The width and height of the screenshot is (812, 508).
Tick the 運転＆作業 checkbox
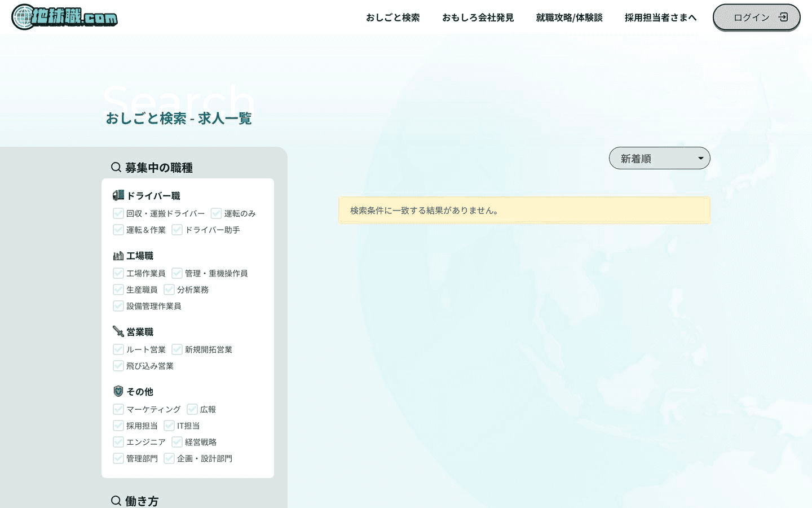coord(118,230)
